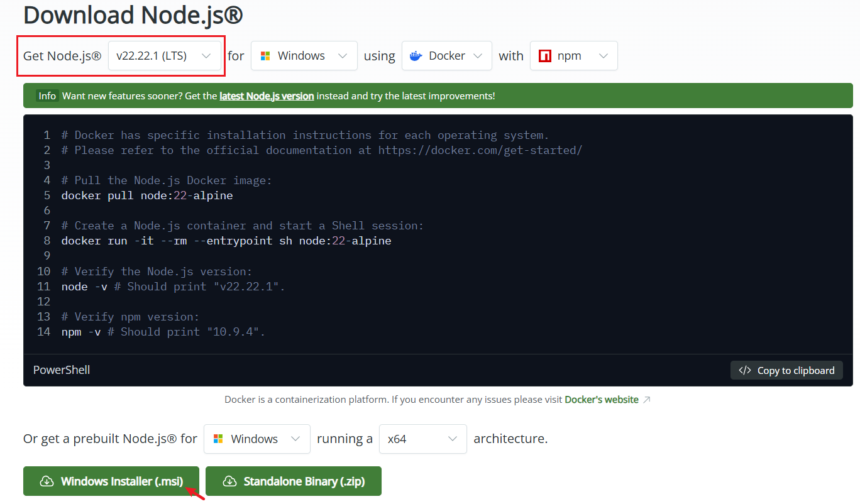This screenshot has height=504, width=860.
Task: Click the "docker pull node:22-alpine" line
Action: [x=147, y=195]
